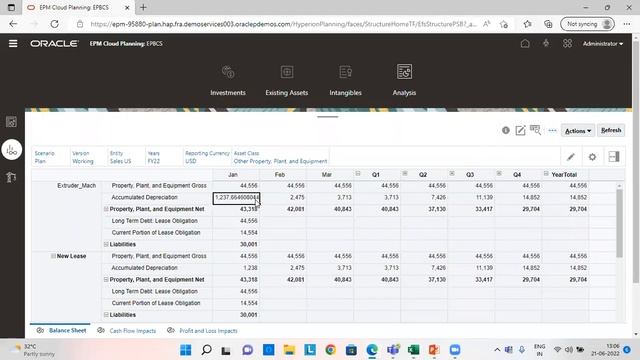Collapse Extruder_Mach Liabilities row
The width and height of the screenshot is (640, 360).
(x=106, y=244)
